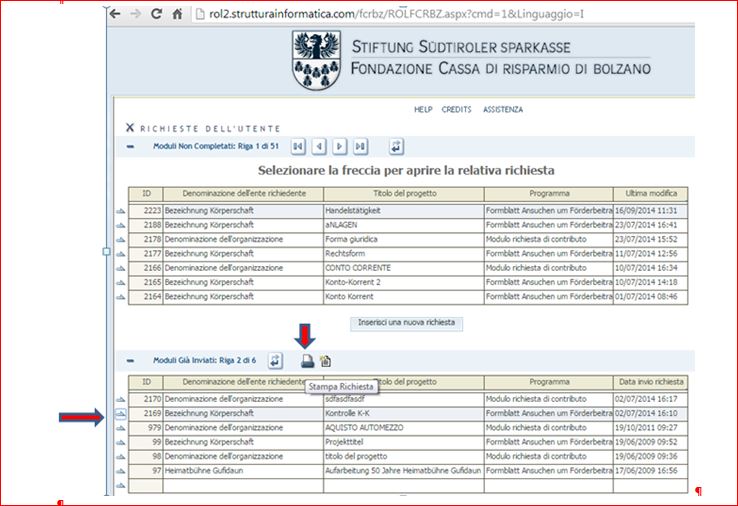
Task: Open request 2178 with row arrow icon
Action: [x=121, y=240]
